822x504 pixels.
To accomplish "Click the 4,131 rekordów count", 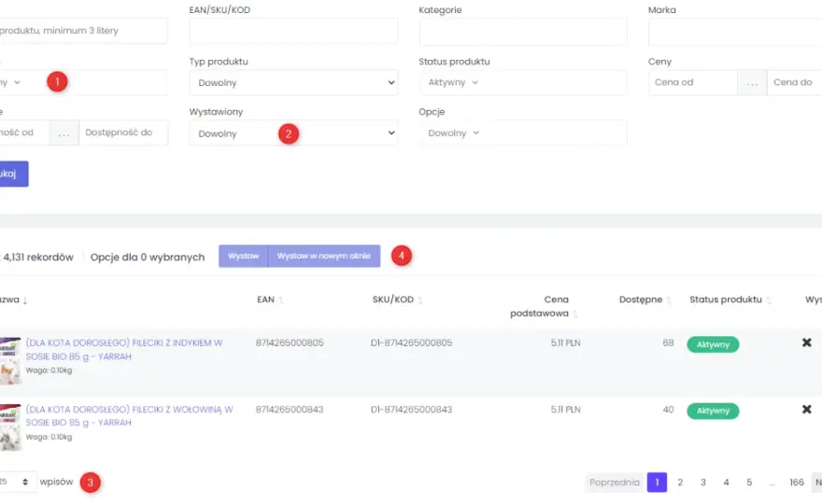I will point(37,258).
